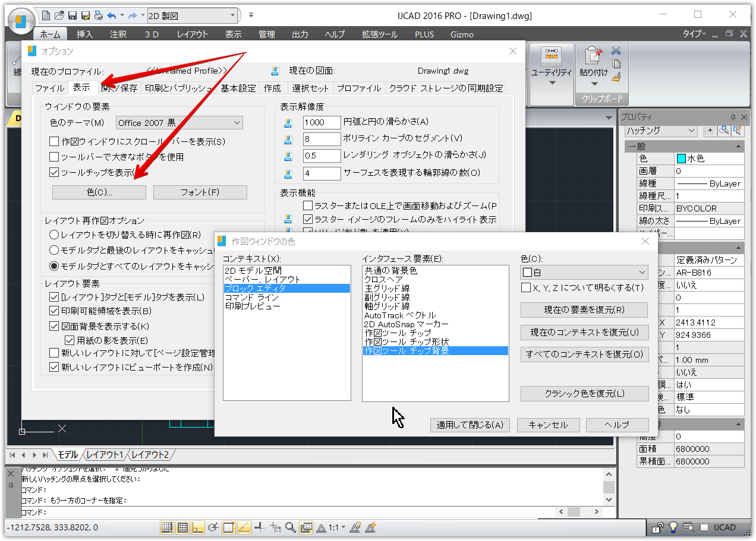
Task: Toggle object snap in the status bar
Action: click(229, 527)
